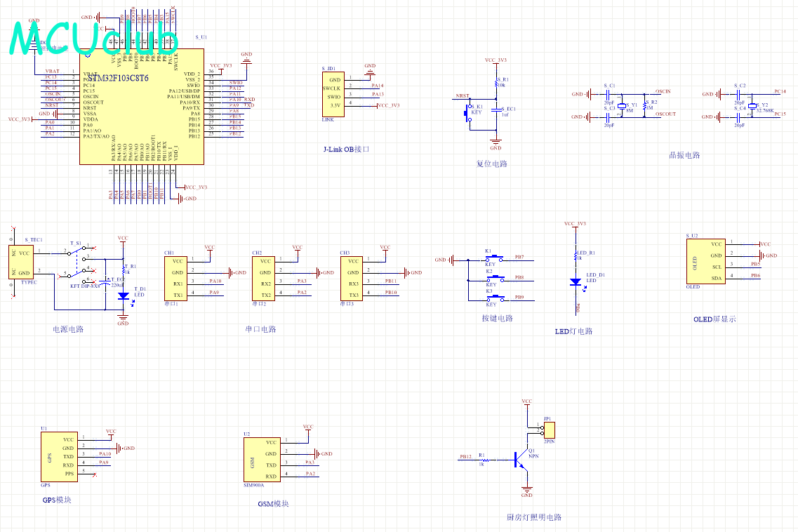This screenshot has width=798, height=532.
Task: Click the 'GPS模块' section label
Action: [x=57, y=500]
